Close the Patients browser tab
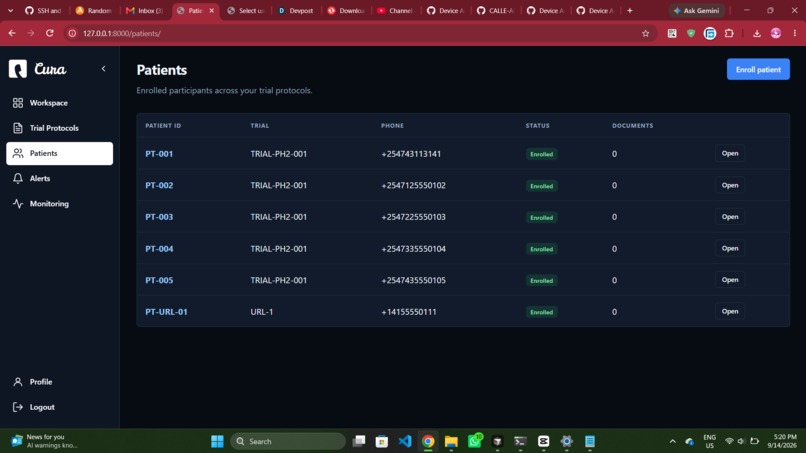 211,10
